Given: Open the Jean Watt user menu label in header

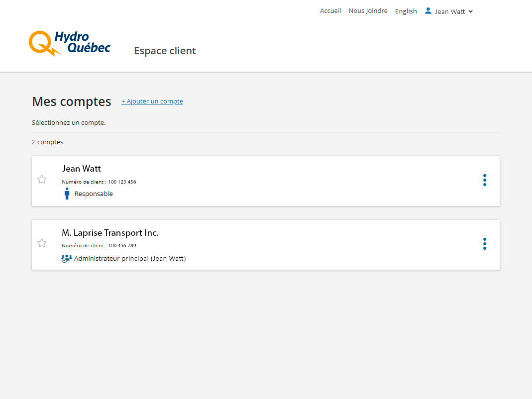Looking at the screenshot, I should 449,11.
